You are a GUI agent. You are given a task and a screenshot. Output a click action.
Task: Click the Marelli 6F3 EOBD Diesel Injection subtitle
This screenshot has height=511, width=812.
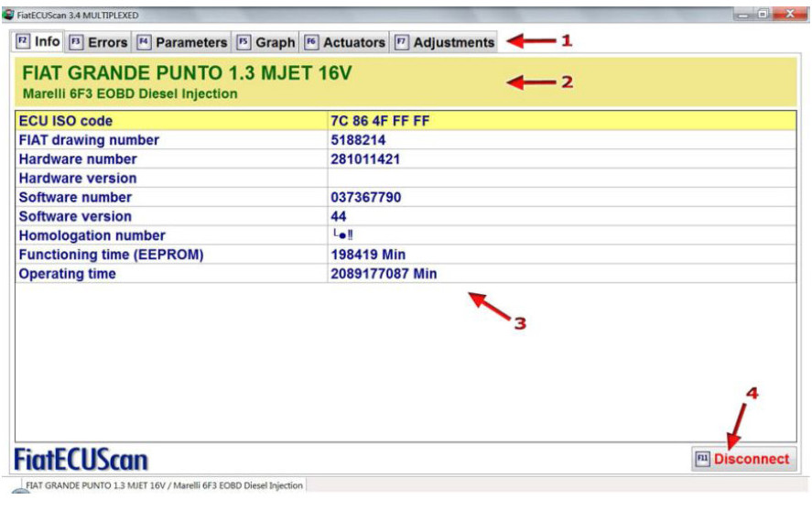130,93
